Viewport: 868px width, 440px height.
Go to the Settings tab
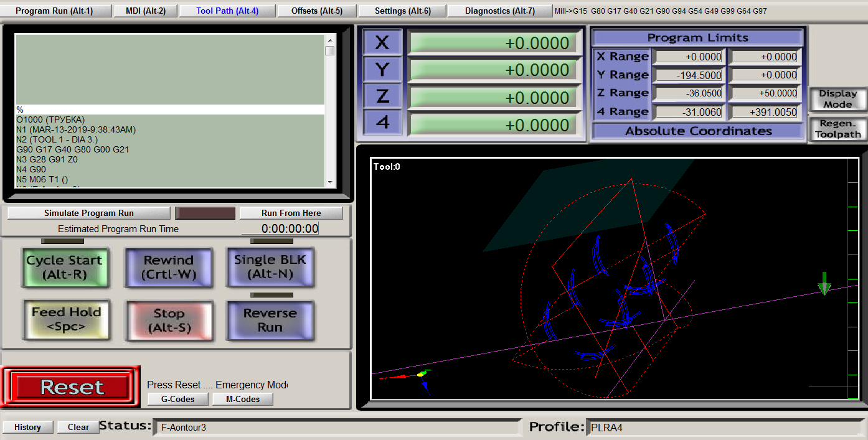(x=402, y=11)
